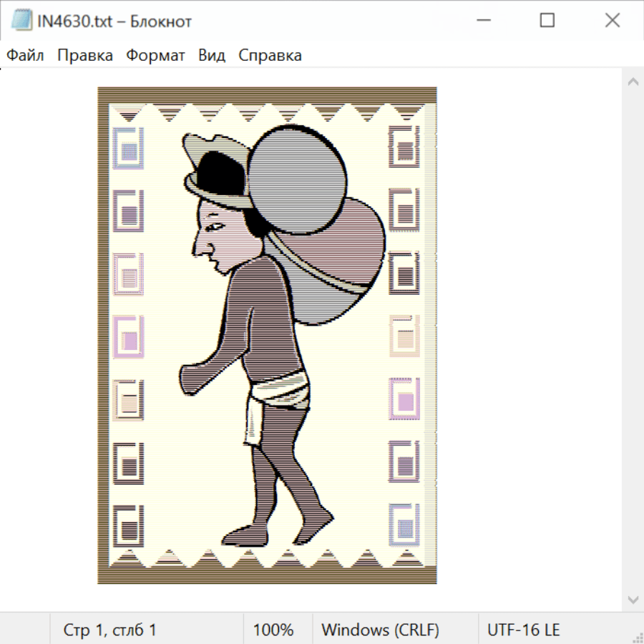Image resolution: width=644 pixels, height=644 pixels.
Task: Click the 100% zoom indicator
Action: (273, 630)
